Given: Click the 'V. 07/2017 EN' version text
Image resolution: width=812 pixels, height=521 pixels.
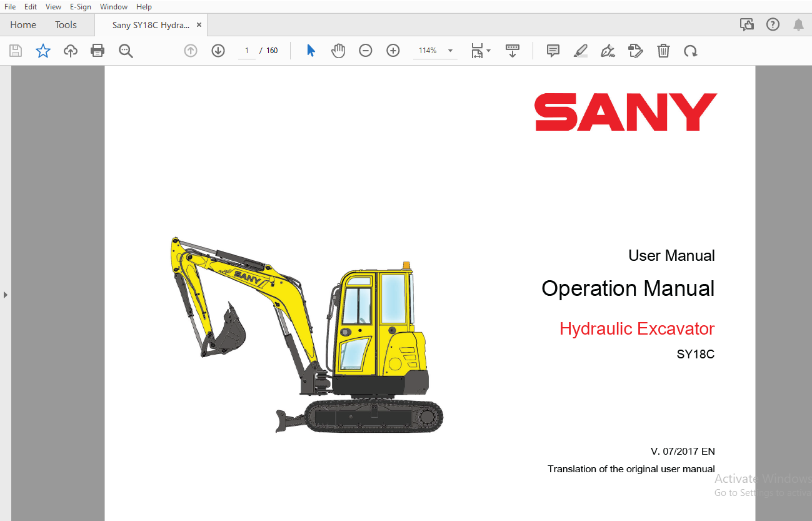Looking at the screenshot, I should click(x=683, y=451).
